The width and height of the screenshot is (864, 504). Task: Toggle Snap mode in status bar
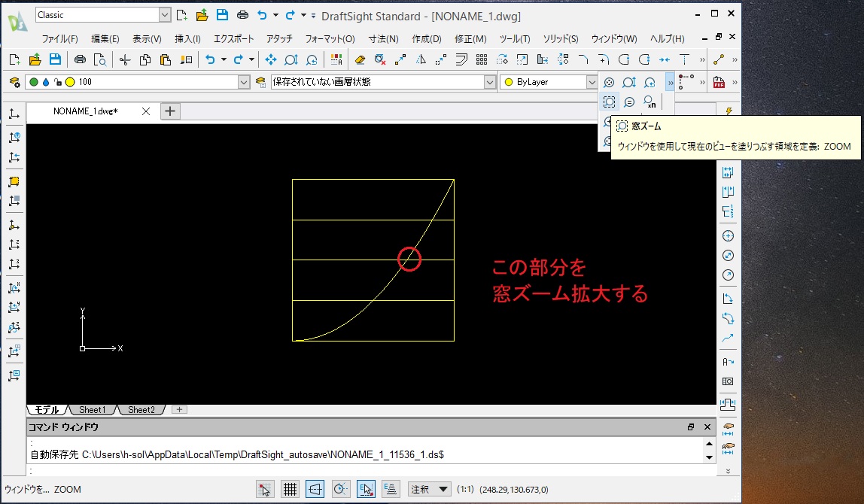265,489
